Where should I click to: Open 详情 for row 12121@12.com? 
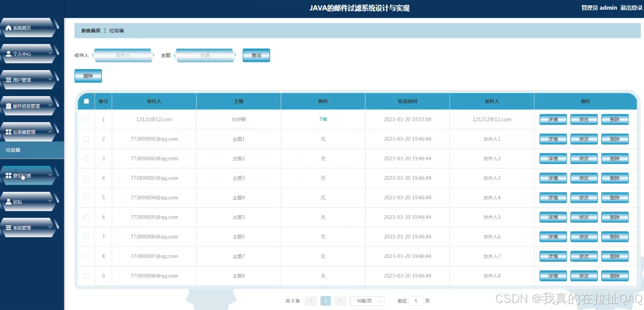point(553,120)
